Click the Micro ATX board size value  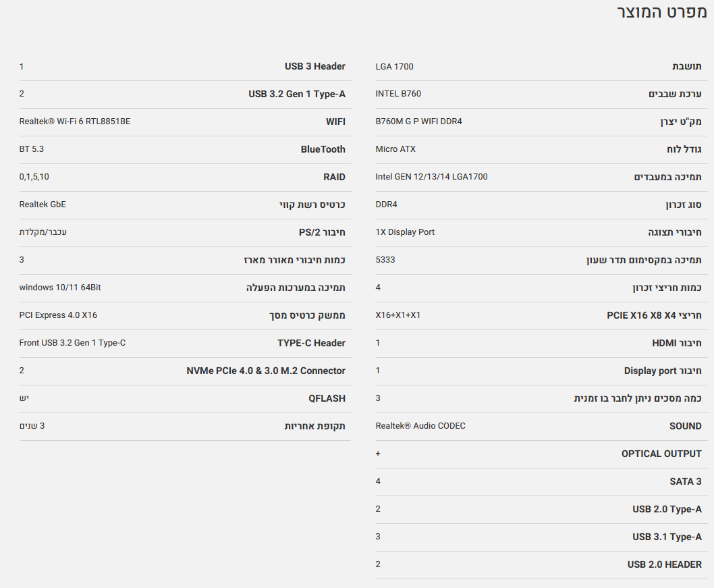click(x=395, y=149)
